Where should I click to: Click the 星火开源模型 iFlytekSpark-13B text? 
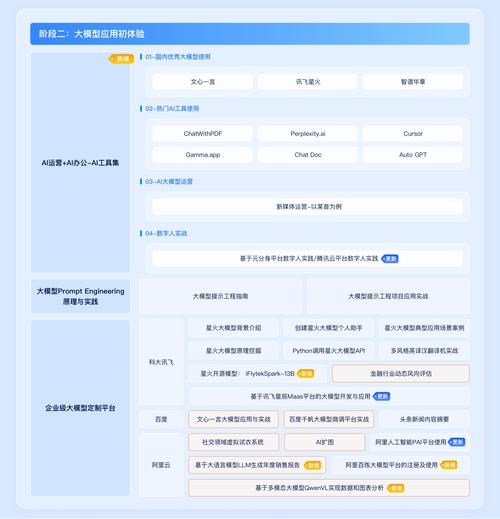(x=247, y=373)
